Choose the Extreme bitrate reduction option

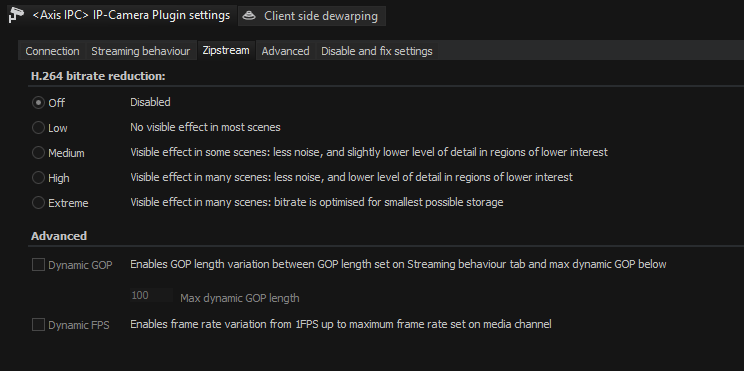[x=38, y=203]
